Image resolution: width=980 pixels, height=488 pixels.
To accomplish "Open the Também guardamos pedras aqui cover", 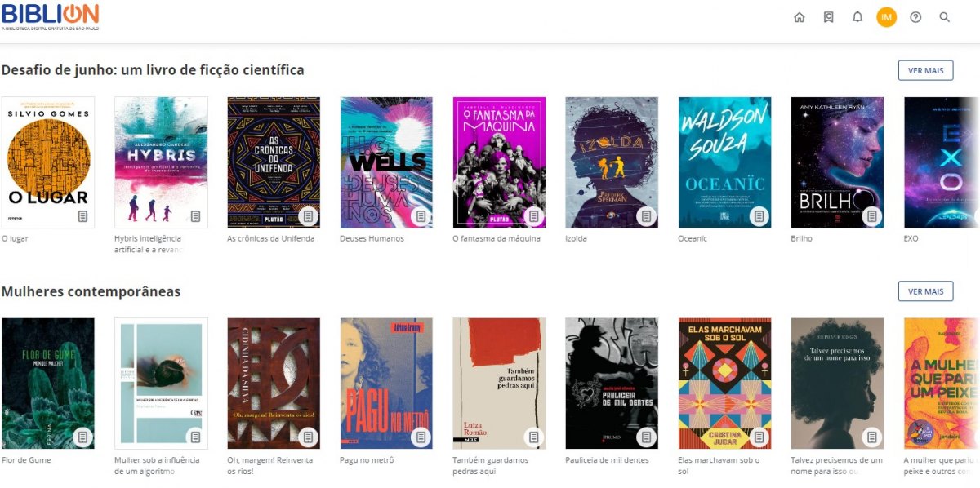I will pos(499,384).
